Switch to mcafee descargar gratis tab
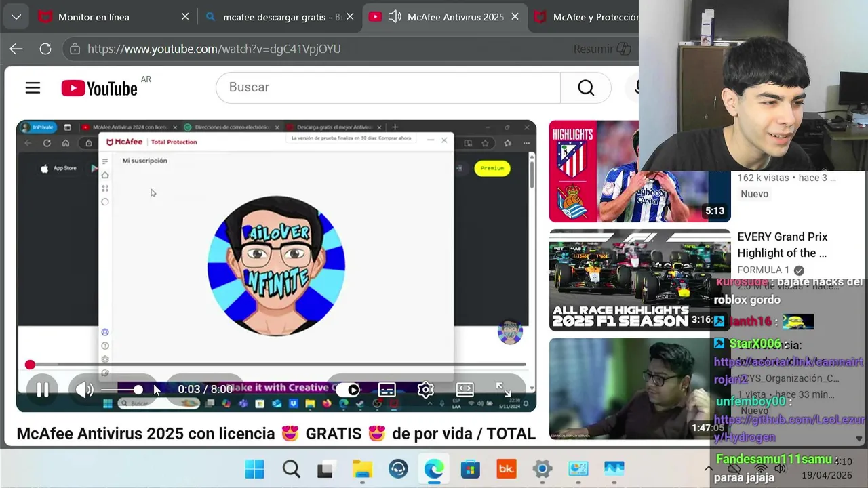Viewport: 868px width, 488px height. 281,17
